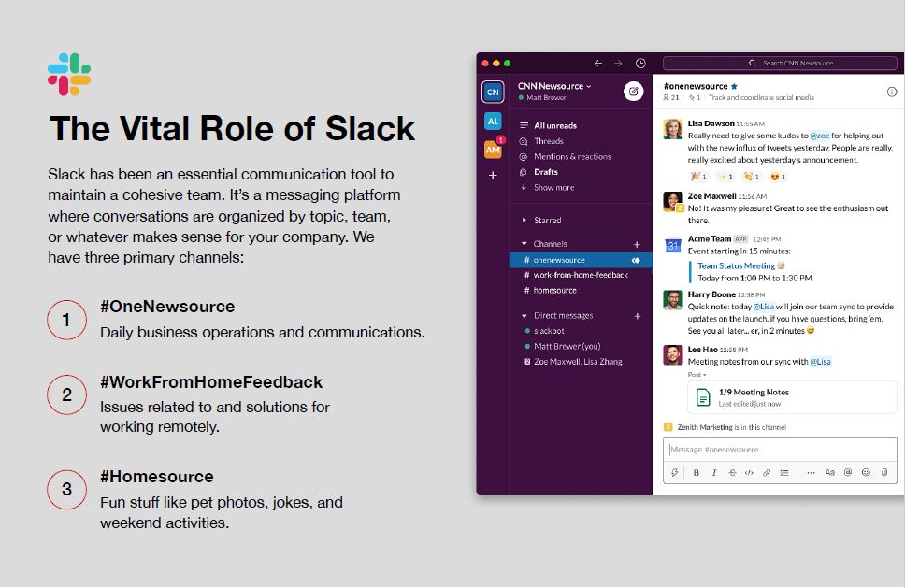Toggle bold formatting
This screenshot has width=905, height=588.
(697, 473)
